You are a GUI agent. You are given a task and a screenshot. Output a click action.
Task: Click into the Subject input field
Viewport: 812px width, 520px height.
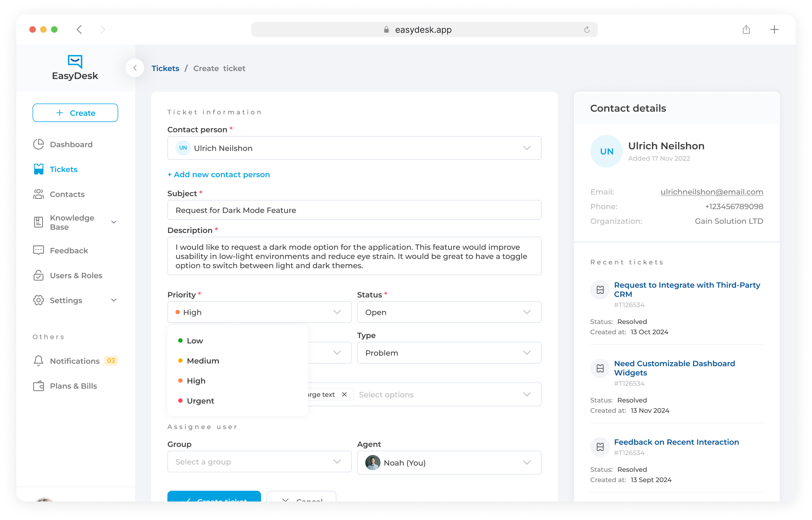coord(354,210)
